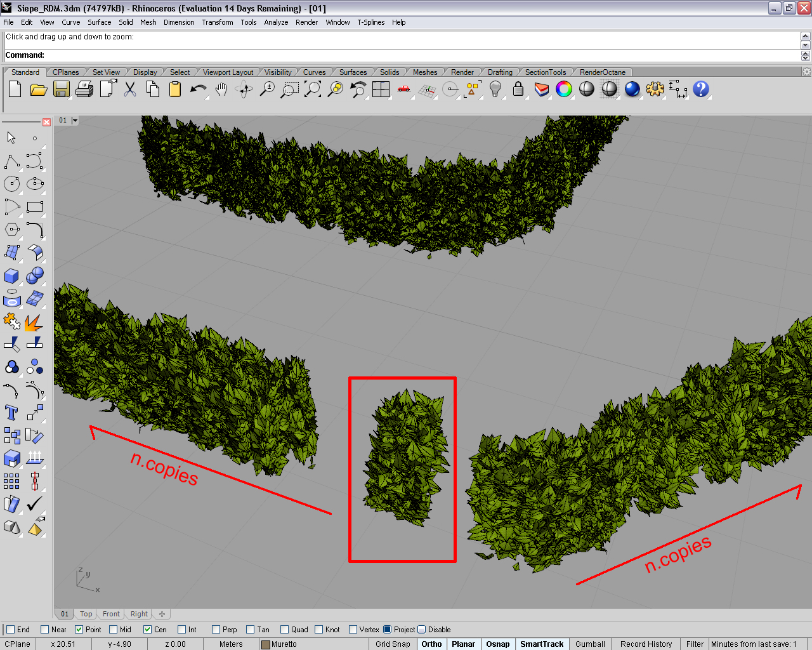The width and height of the screenshot is (812, 650).
Task: Toggle the SmartTrack status button
Action: [x=542, y=644]
